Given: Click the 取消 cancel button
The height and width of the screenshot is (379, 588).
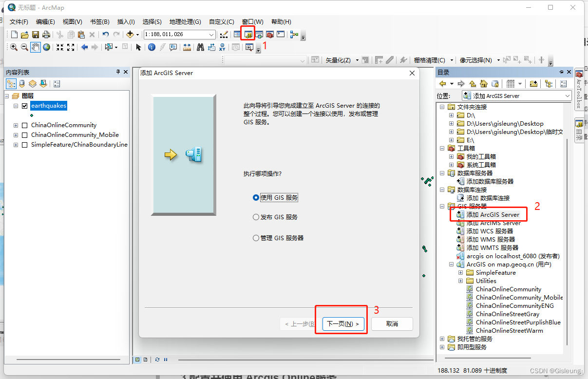Looking at the screenshot, I should pos(392,324).
